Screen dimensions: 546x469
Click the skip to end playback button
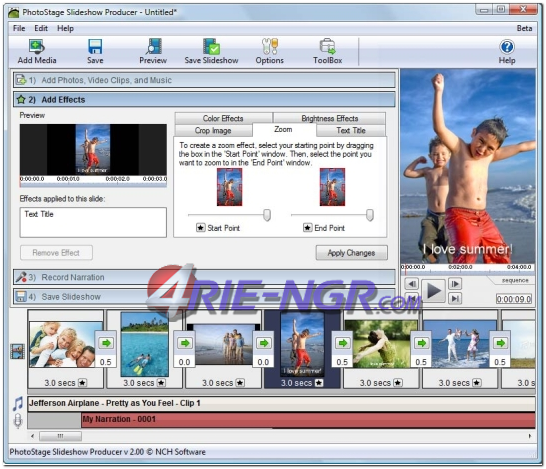[455, 298]
